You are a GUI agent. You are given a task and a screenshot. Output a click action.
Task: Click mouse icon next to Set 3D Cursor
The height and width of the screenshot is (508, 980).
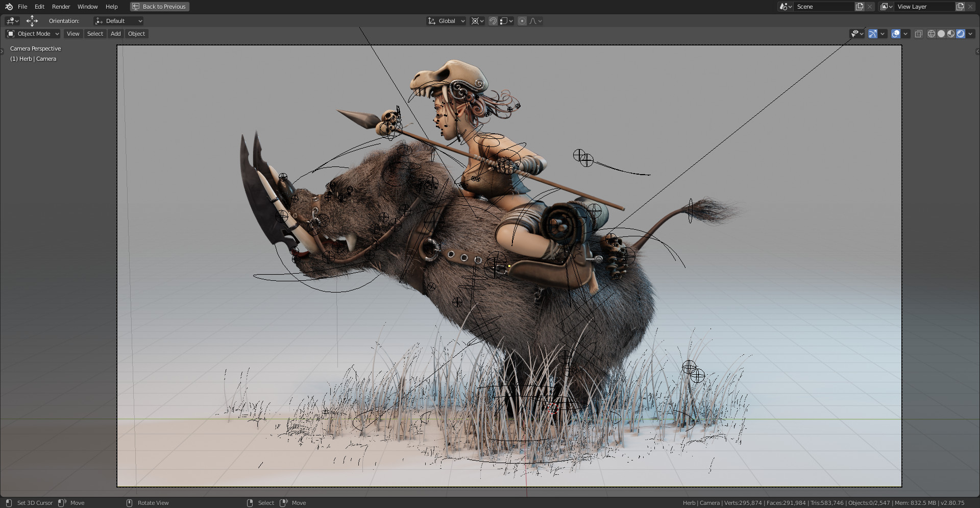[9, 503]
